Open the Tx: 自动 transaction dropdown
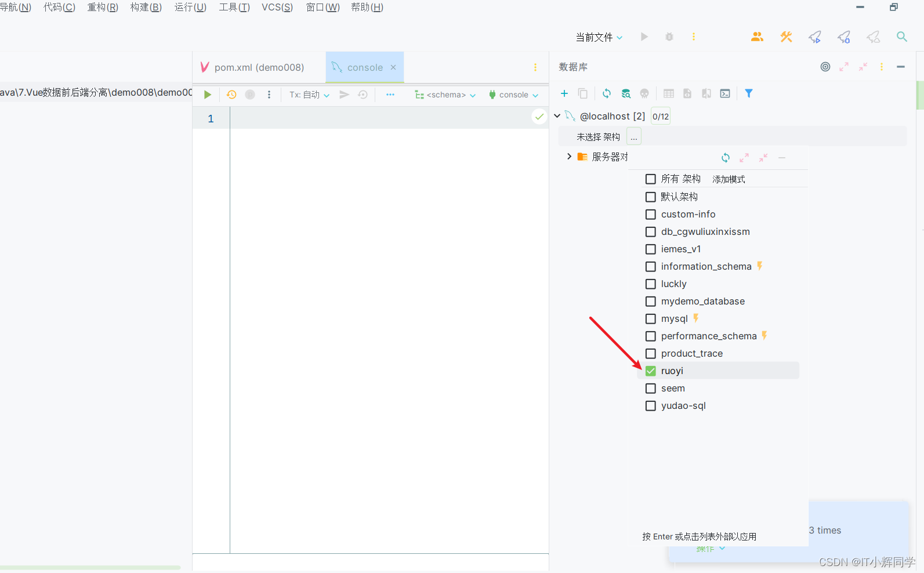The width and height of the screenshot is (924, 573). pyautogui.click(x=310, y=95)
